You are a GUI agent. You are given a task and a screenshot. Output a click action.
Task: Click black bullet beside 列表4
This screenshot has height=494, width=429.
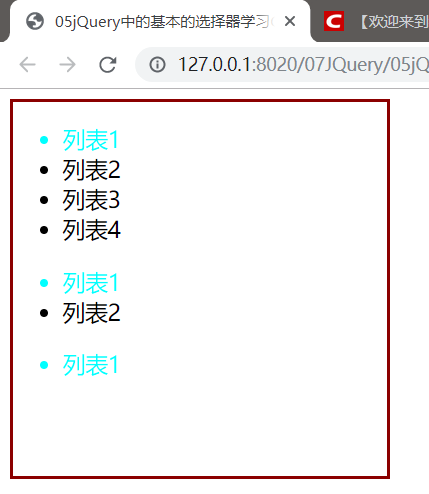44,230
